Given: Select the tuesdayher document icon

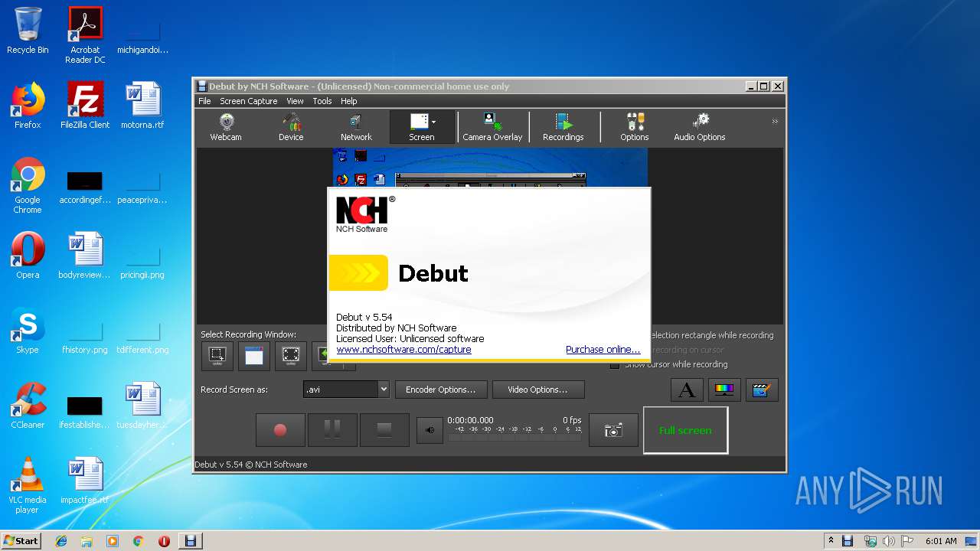Looking at the screenshot, I should (x=142, y=406).
